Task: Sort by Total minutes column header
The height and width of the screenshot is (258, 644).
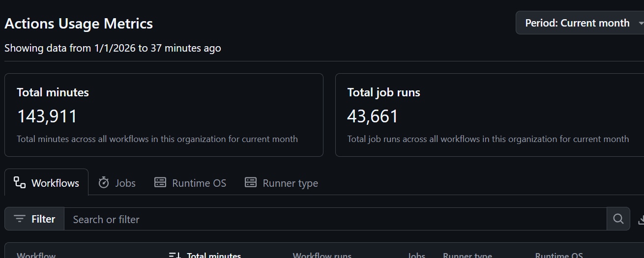Action: [x=214, y=256]
